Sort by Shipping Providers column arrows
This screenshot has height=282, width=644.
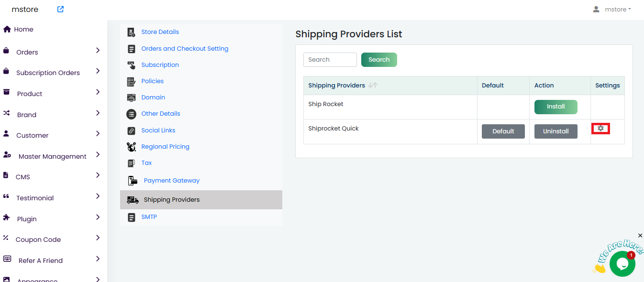[x=373, y=86]
